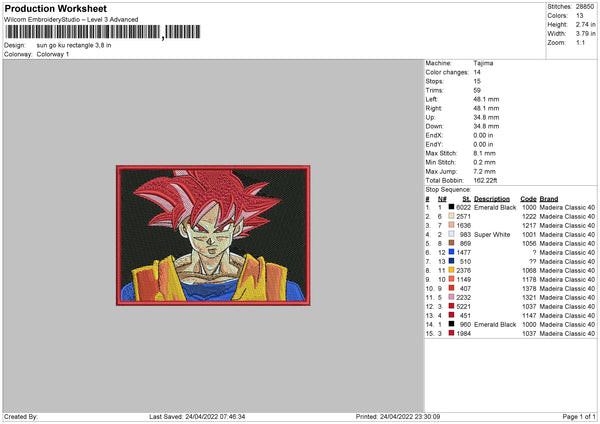Click thread code '1321' in row 11
Viewport: 600px width, 424px height.
[529, 297]
